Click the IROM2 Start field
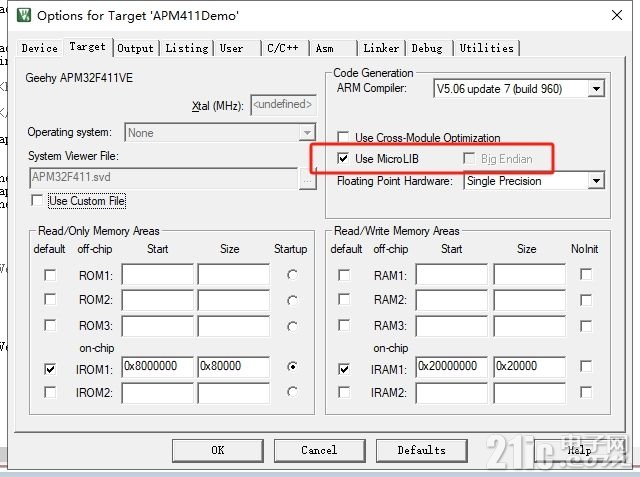This screenshot has height=477, width=640. (x=158, y=393)
